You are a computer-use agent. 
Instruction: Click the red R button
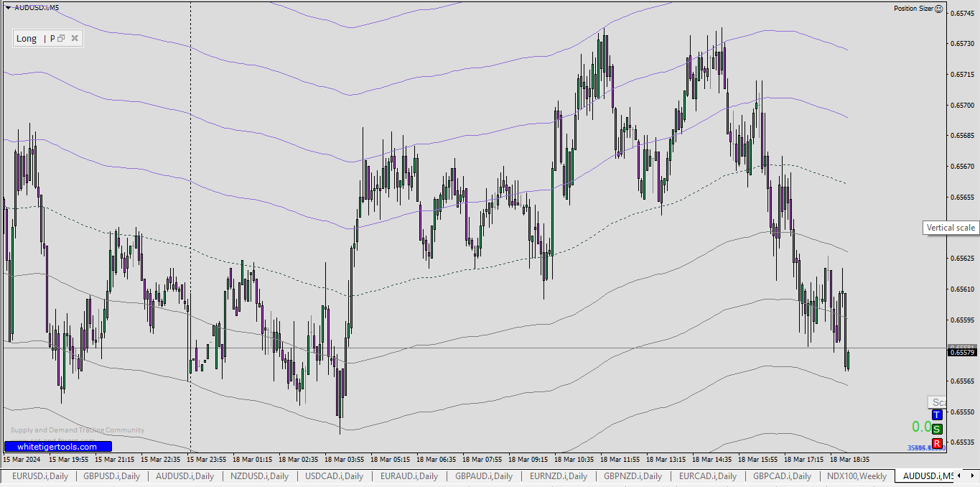pos(937,443)
